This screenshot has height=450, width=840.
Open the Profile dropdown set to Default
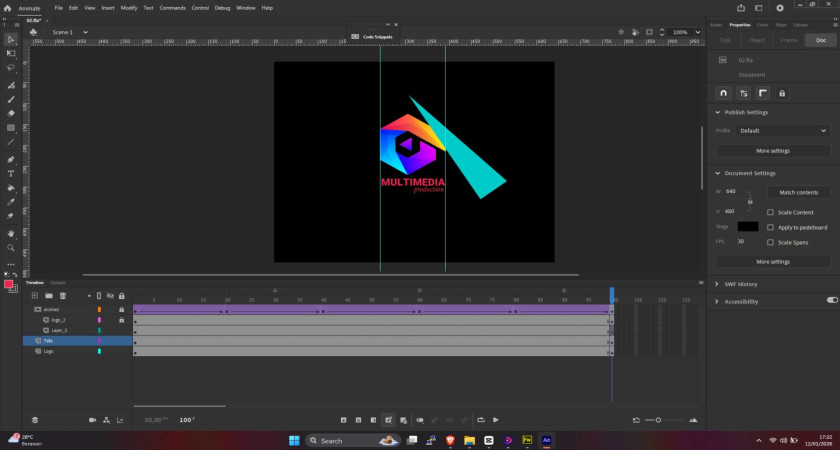pos(783,131)
